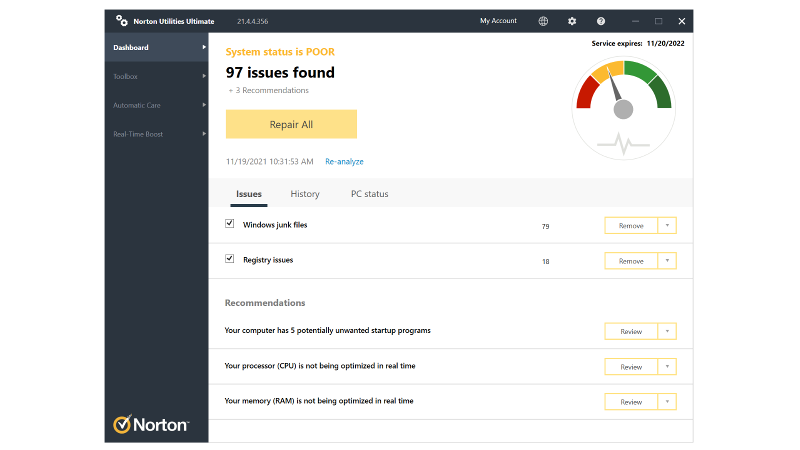This screenshot has width=800, height=450.
Task: Click the '97 issues found' heading
Action: pyautogui.click(x=280, y=72)
